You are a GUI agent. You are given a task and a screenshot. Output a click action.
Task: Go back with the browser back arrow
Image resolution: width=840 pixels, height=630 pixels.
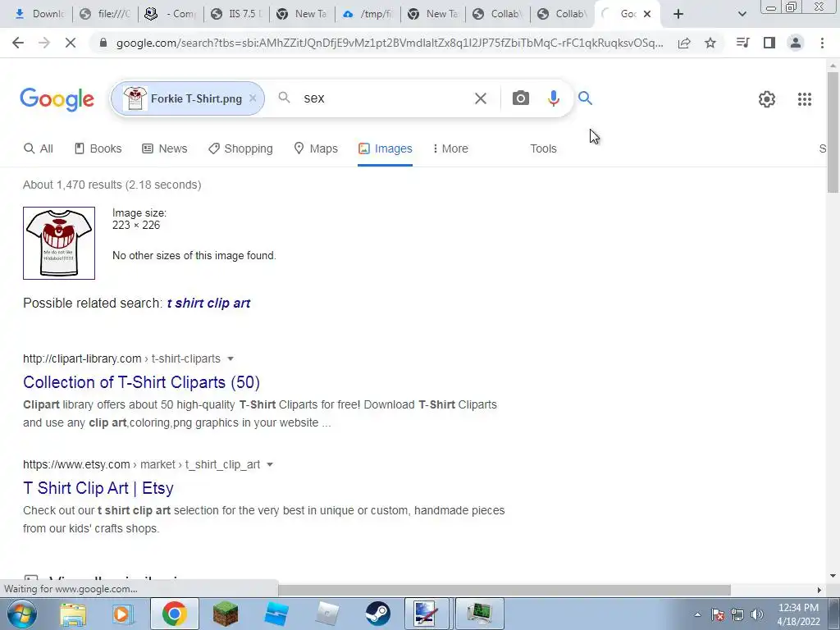point(18,43)
